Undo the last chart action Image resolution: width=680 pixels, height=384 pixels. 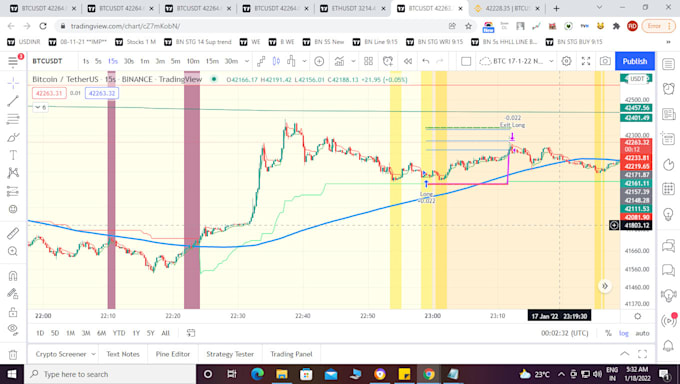tap(426, 61)
